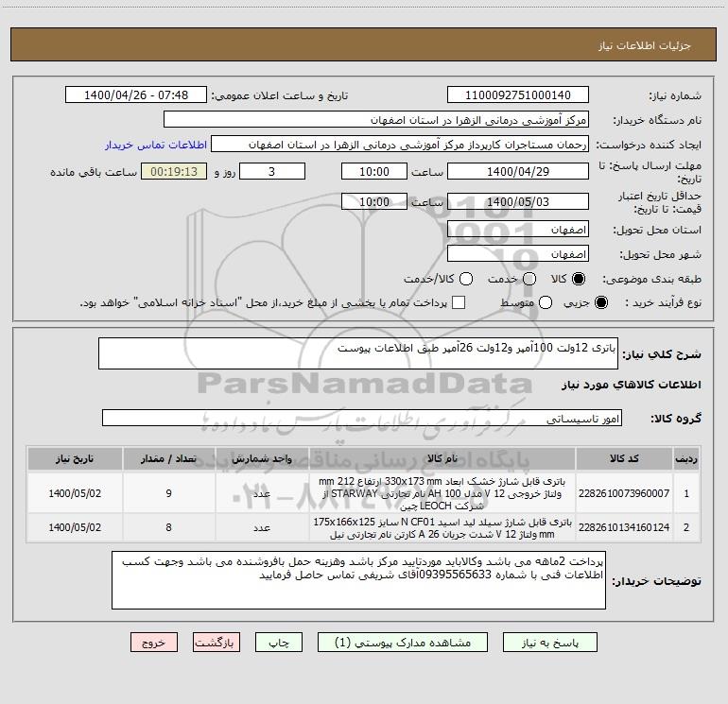This screenshot has width=728, height=704.
Task: Click the شماره نیاز number field
Action: click(x=518, y=94)
